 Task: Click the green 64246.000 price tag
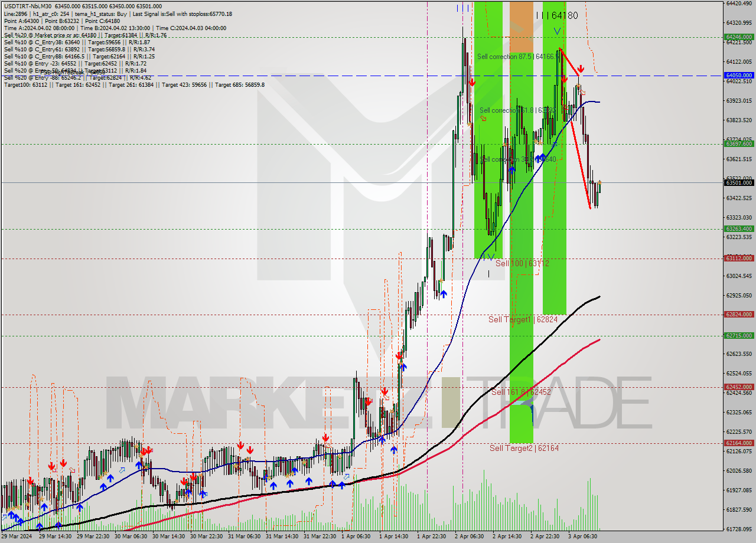[x=738, y=37]
